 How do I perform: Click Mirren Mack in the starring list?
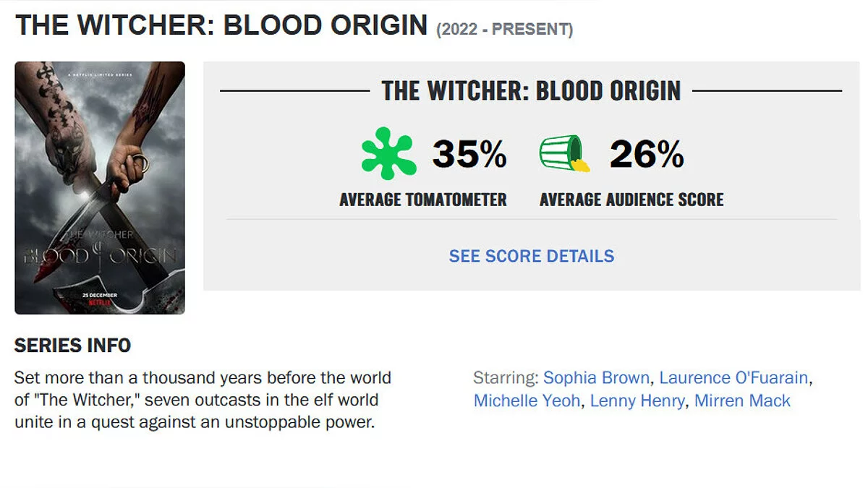click(x=742, y=401)
